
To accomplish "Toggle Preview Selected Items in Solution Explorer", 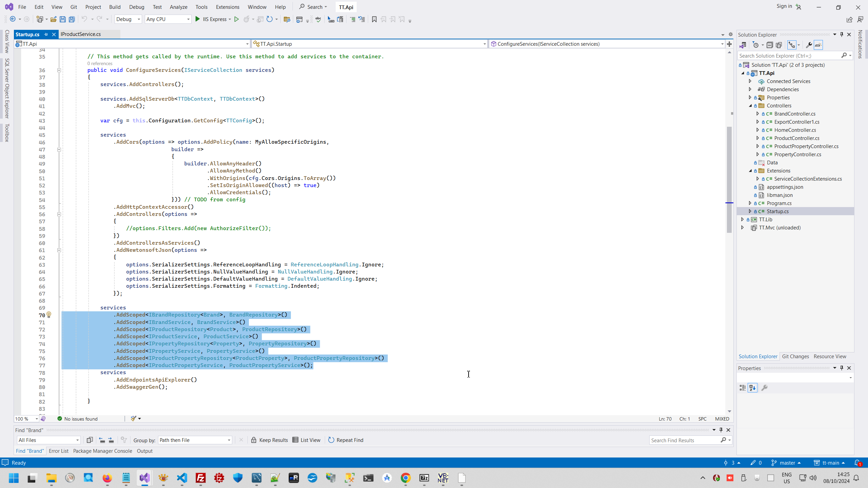I will point(818,45).
